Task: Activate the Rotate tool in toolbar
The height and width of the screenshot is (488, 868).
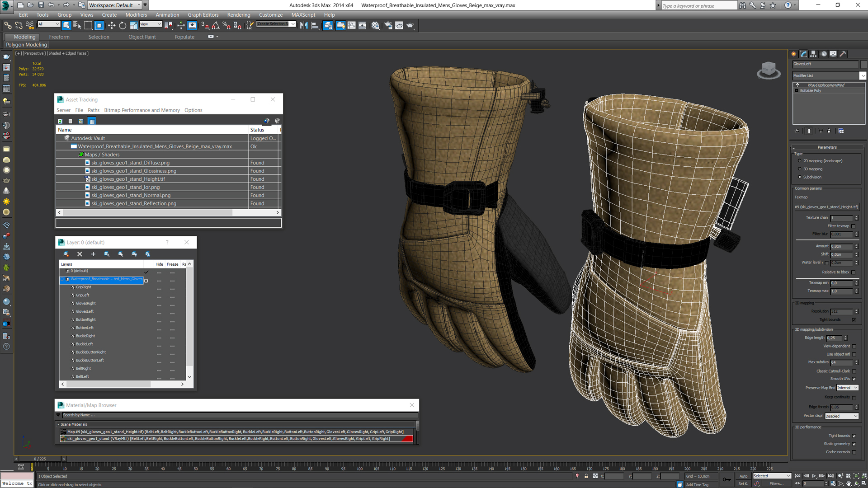Action: pyautogui.click(x=123, y=26)
